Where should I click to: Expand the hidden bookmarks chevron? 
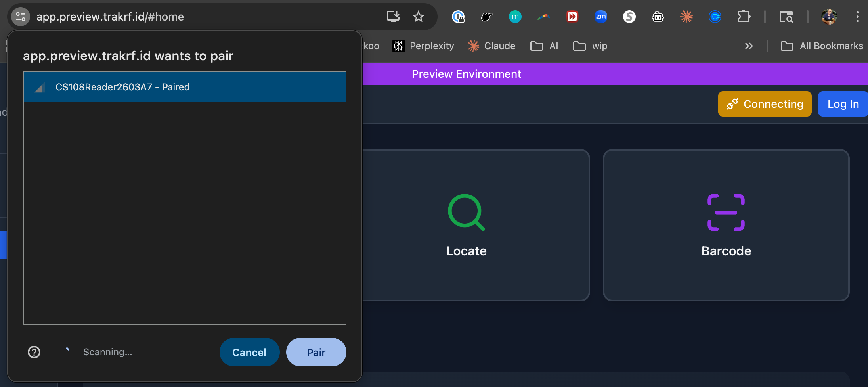click(749, 46)
